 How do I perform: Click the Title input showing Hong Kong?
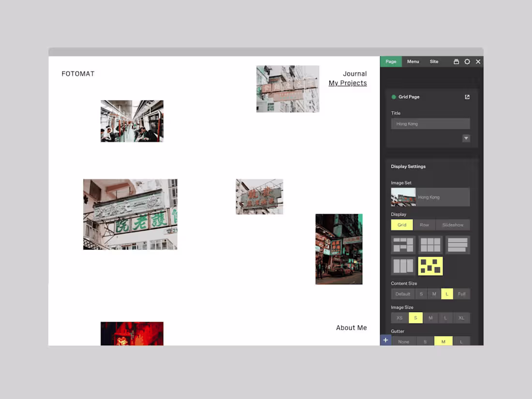click(x=430, y=123)
